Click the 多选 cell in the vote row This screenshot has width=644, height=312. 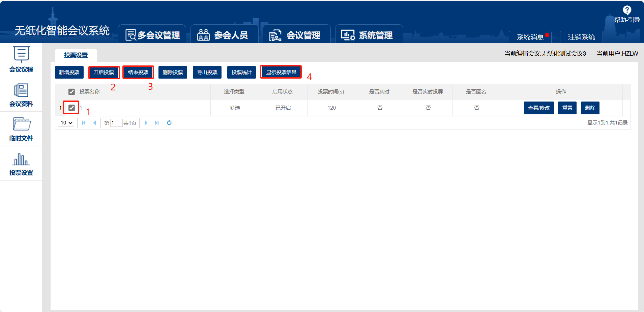pos(235,108)
